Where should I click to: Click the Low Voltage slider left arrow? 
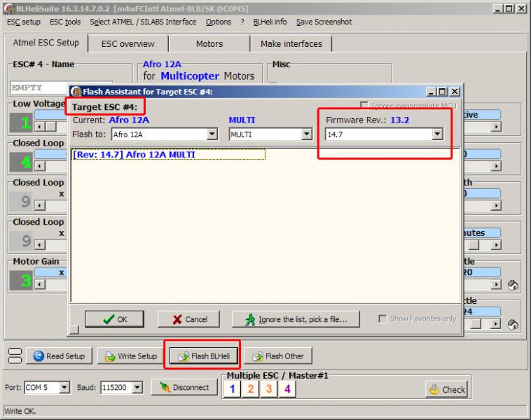(x=40, y=127)
